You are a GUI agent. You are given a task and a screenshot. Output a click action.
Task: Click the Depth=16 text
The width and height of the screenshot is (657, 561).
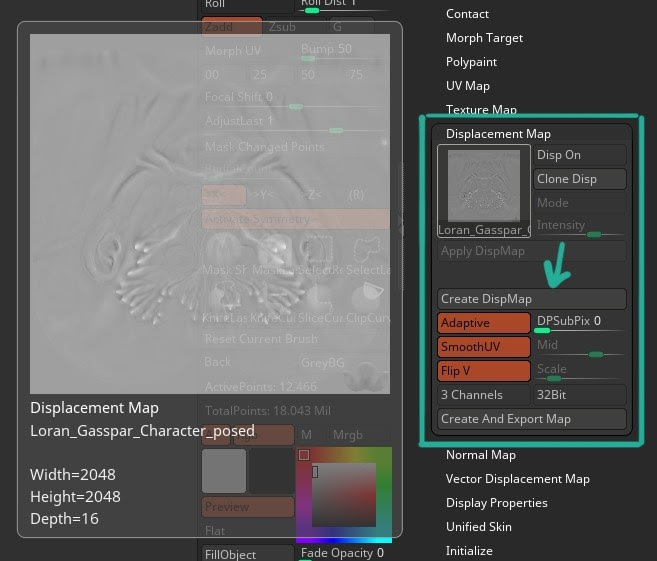[x=64, y=519]
